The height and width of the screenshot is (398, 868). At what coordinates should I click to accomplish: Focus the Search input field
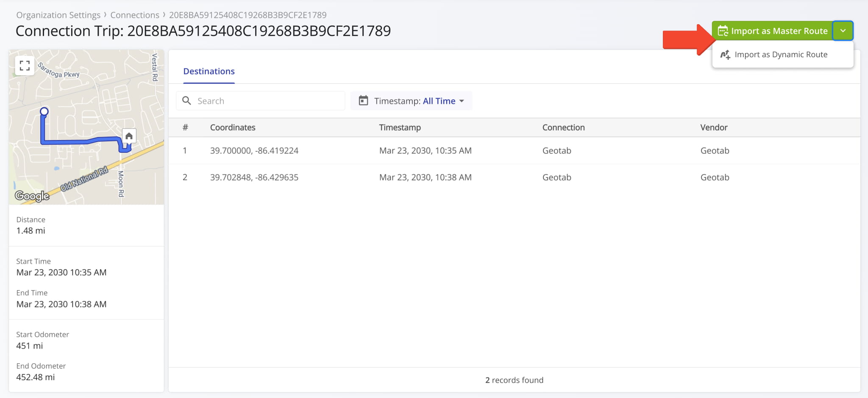click(x=267, y=101)
